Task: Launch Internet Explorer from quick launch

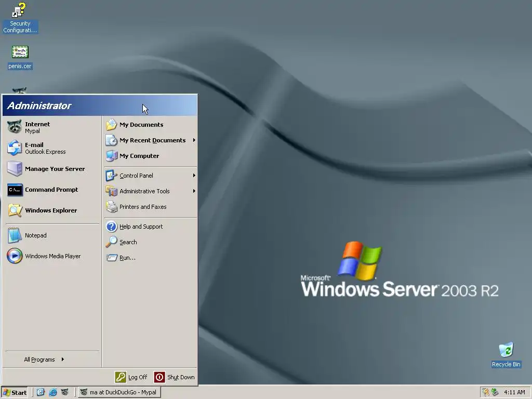Action: (52, 392)
